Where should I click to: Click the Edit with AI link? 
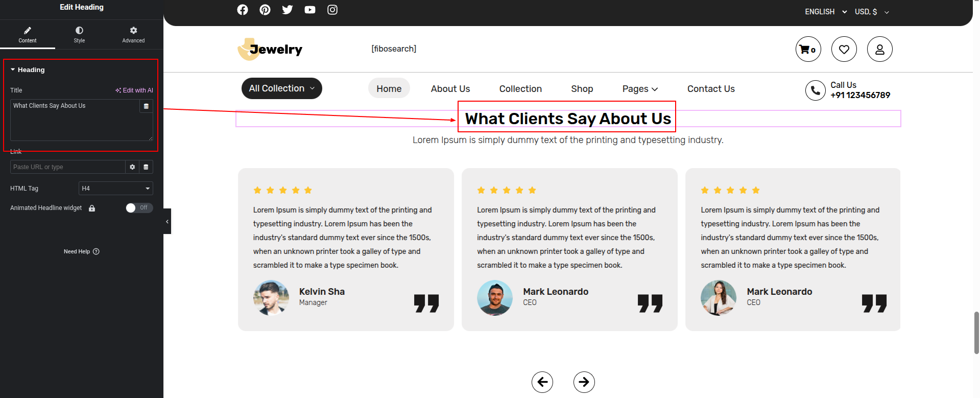tap(134, 90)
